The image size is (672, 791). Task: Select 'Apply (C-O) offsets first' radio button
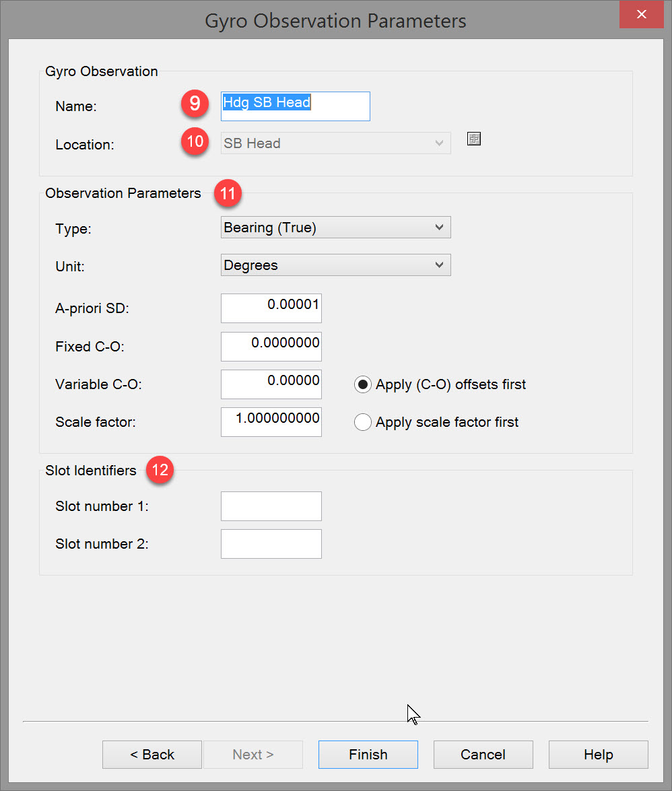pyautogui.click(x=363, y=385)
